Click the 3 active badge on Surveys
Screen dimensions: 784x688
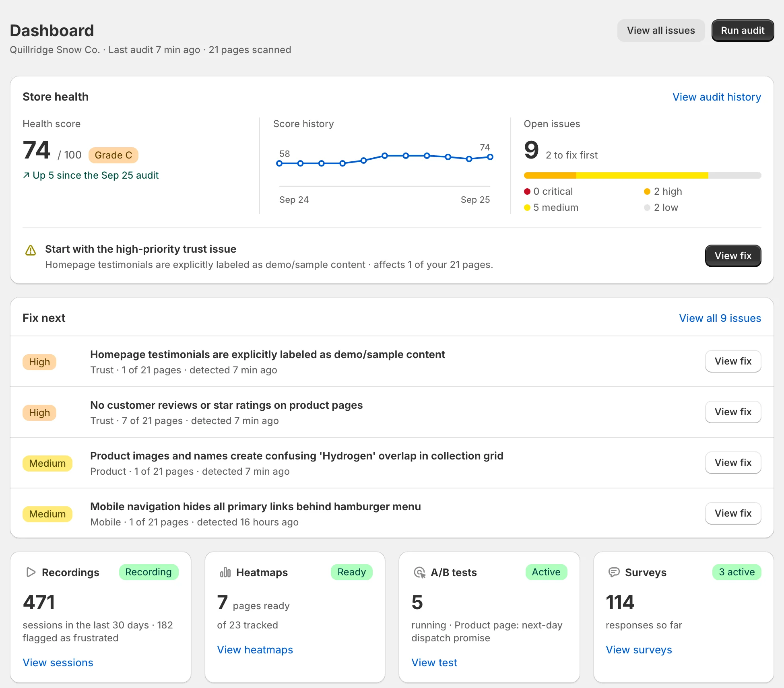click(737, 572)
